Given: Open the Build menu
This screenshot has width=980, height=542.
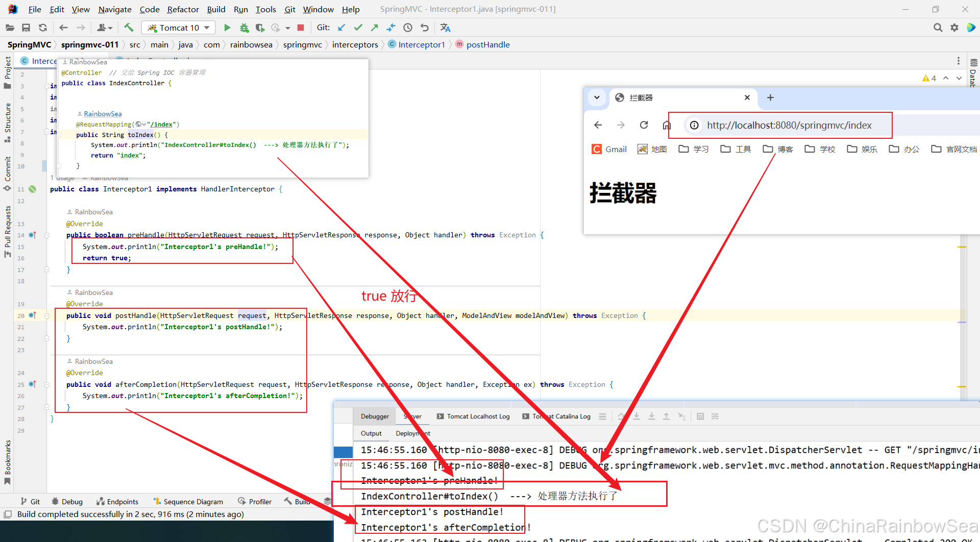Looking at the screenshot, I should pyautogui.click(x=216, y=9).
